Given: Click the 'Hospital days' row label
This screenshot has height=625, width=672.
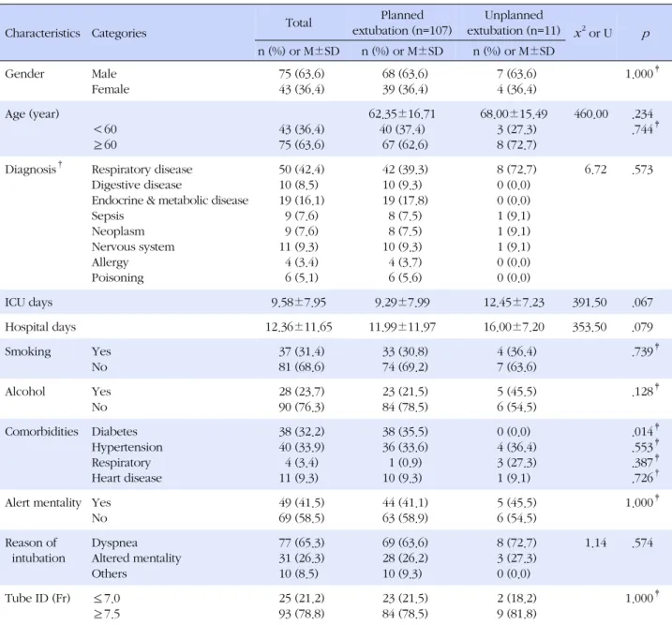Looking at the screenshot, I should tap(40, 327).
